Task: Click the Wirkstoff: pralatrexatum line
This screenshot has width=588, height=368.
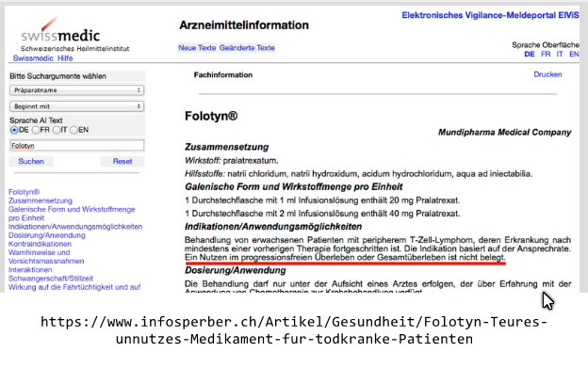Action: [232, 161]
